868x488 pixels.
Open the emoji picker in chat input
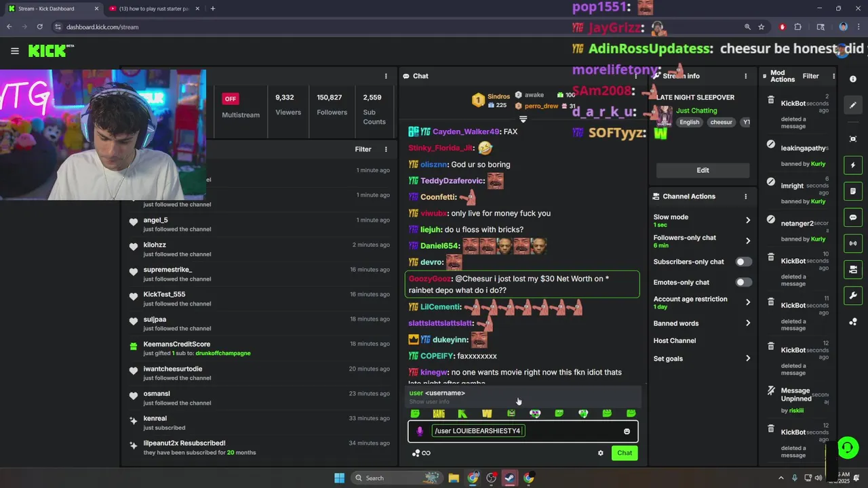(x=627, y=431)
